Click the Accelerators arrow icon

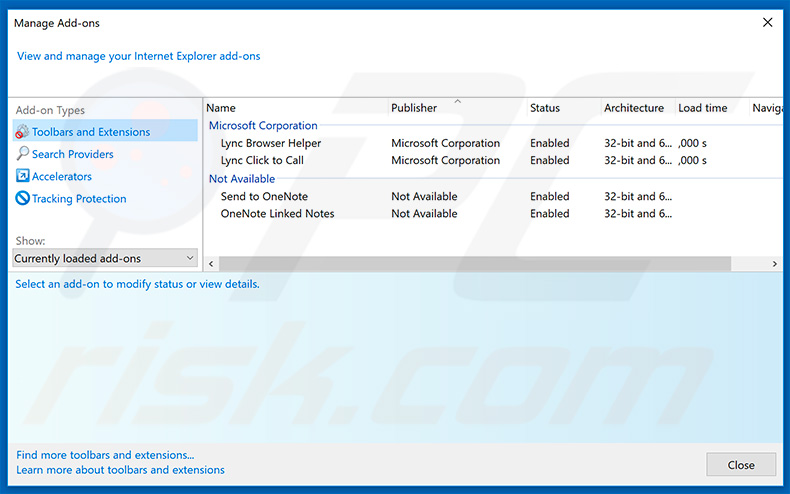click(23, 175)
